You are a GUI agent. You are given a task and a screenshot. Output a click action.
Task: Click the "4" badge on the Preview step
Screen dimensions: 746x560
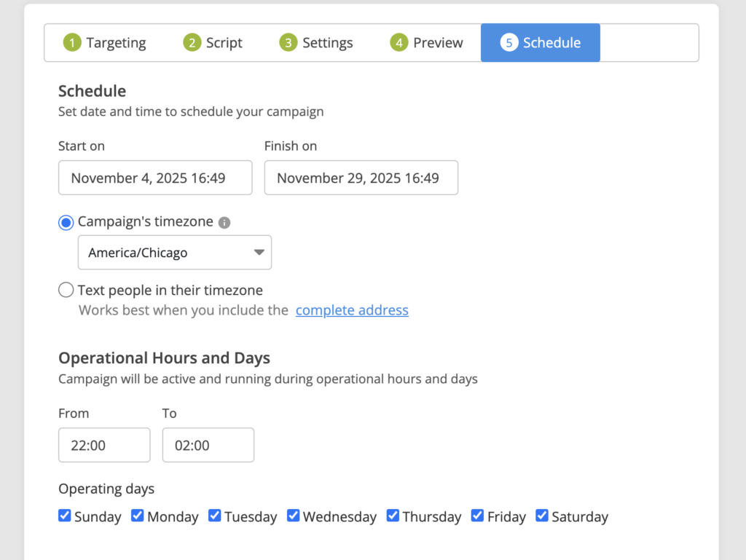[399, 42]
